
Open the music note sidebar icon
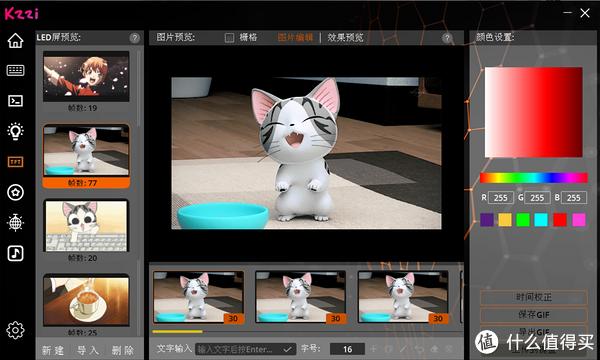[x=15, y=253]
